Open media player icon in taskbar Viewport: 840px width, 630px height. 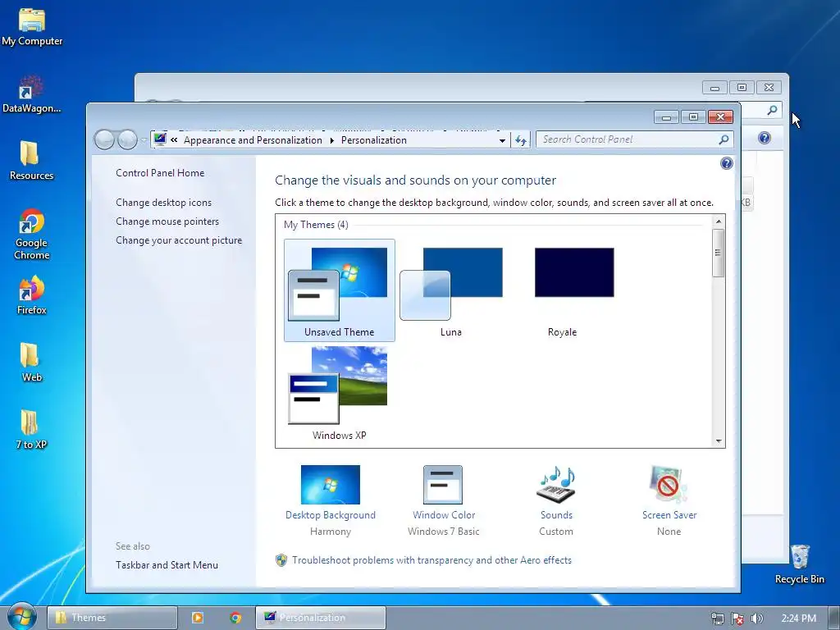tap(197, 618)
